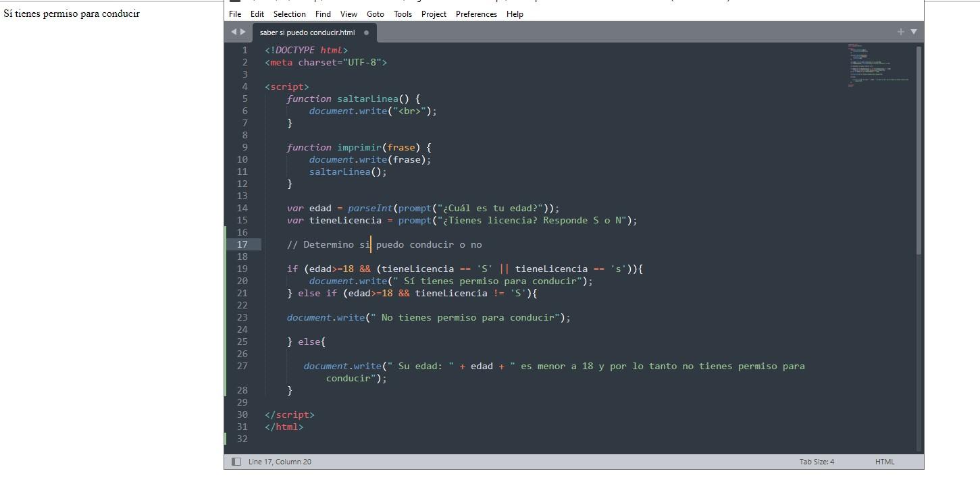Open the Find menu
Image resolution: width=980 pixels, height=488 pixels.
[323, 13]
